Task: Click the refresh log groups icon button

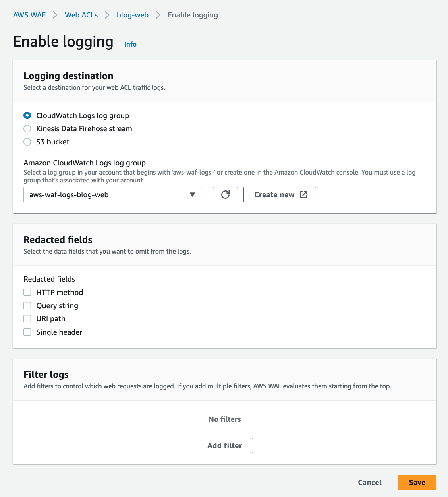Action: (x=225, y=194)
